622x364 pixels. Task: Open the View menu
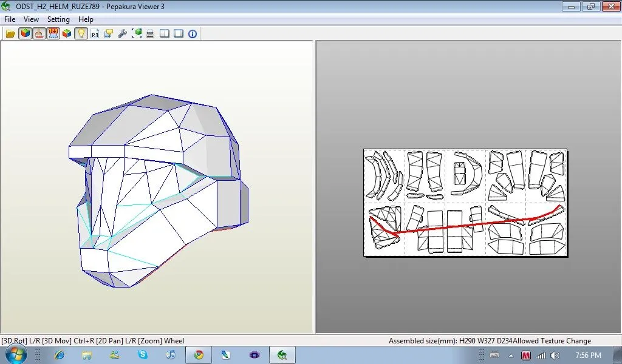tap(31, 19)
